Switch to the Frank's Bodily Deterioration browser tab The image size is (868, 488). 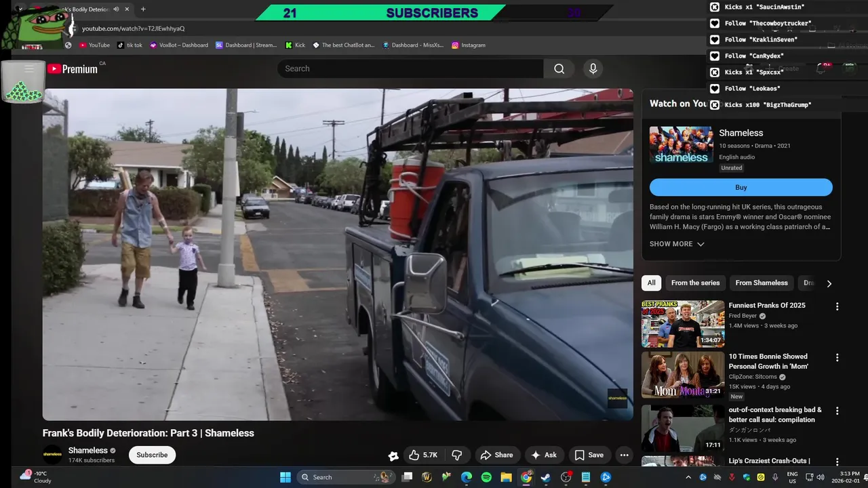83,9
